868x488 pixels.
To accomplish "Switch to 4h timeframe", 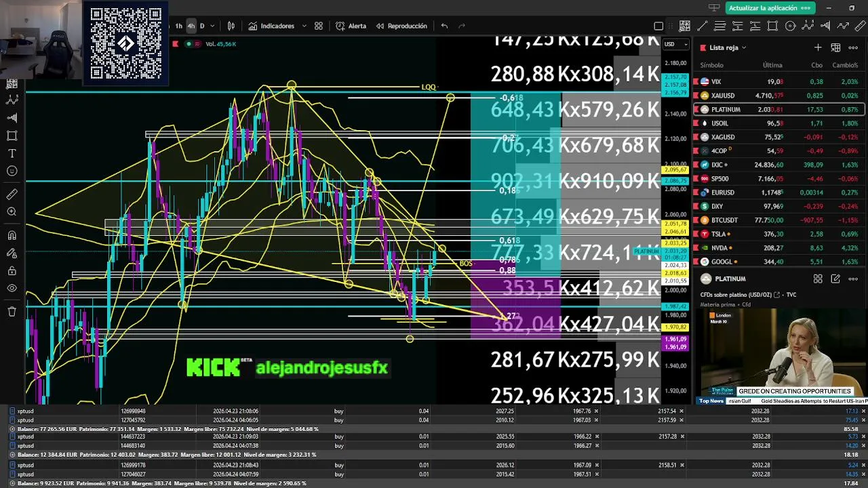I will click(x=191, y=26).
